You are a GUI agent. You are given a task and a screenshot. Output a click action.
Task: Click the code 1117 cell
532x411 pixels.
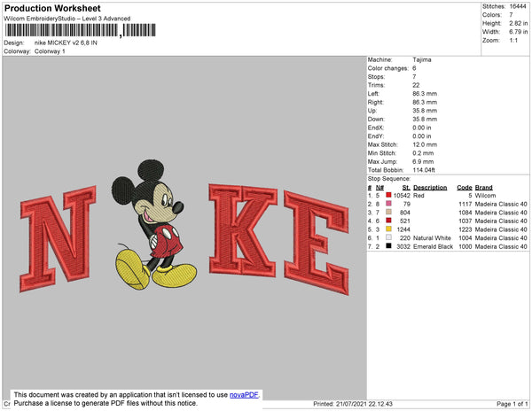tap(465, 204)
